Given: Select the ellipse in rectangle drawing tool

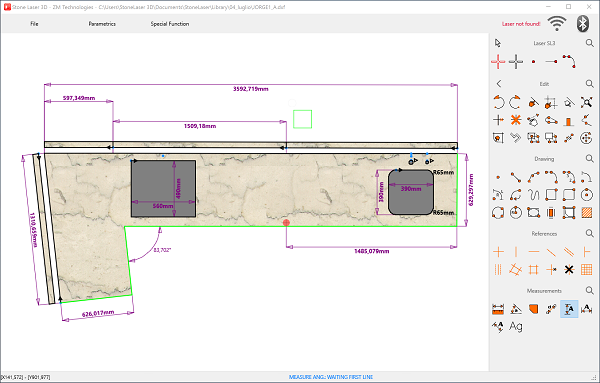Looking at the screenshot, I should point(533,212).
